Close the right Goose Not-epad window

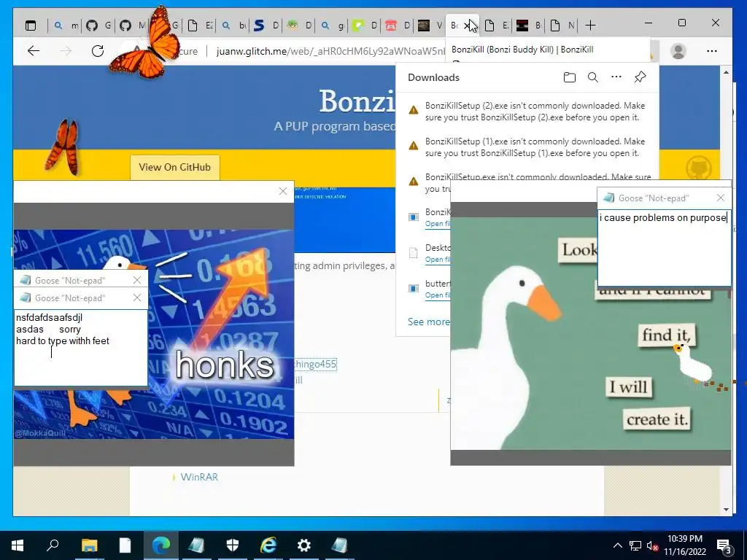pyautogui.click(x=721, y=198)
